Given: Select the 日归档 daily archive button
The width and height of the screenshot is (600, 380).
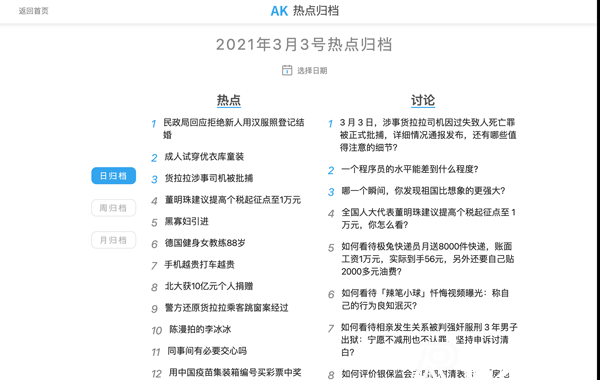Looking at the screenshot, I should (x=113, y=176).
